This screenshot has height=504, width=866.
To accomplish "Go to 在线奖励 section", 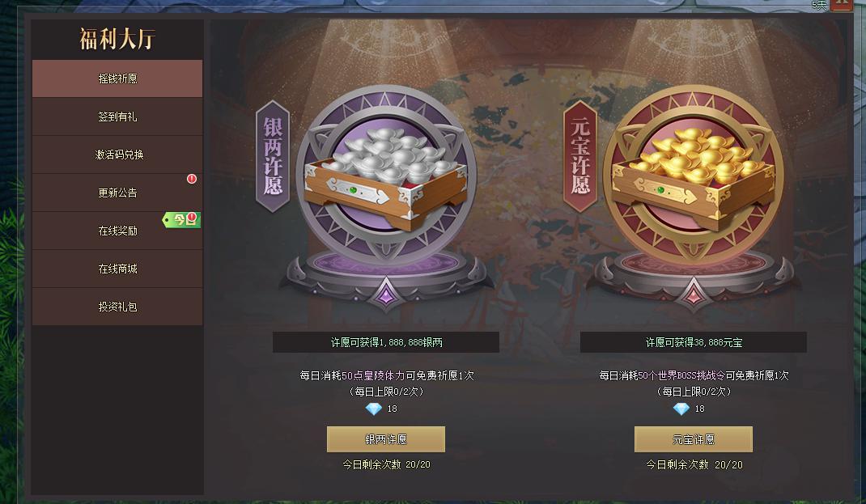I will click(x=117, y=231).
